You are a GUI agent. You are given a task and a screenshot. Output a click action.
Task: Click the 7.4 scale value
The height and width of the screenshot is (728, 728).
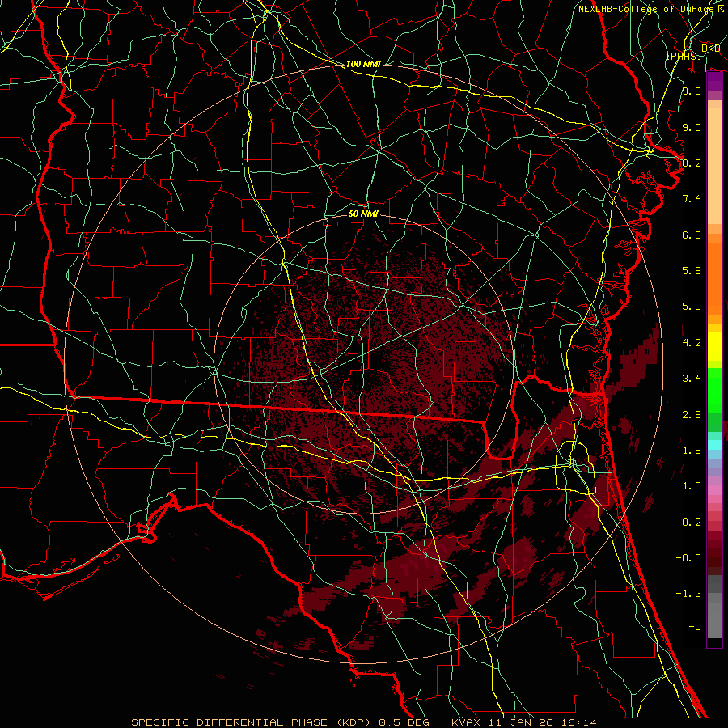(x=692, y=199)
